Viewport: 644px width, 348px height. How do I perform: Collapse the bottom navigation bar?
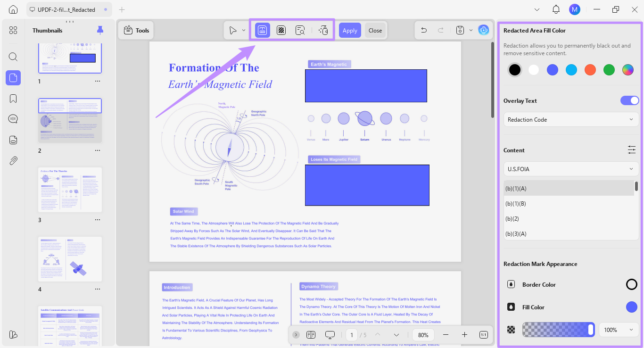(296, 335)
